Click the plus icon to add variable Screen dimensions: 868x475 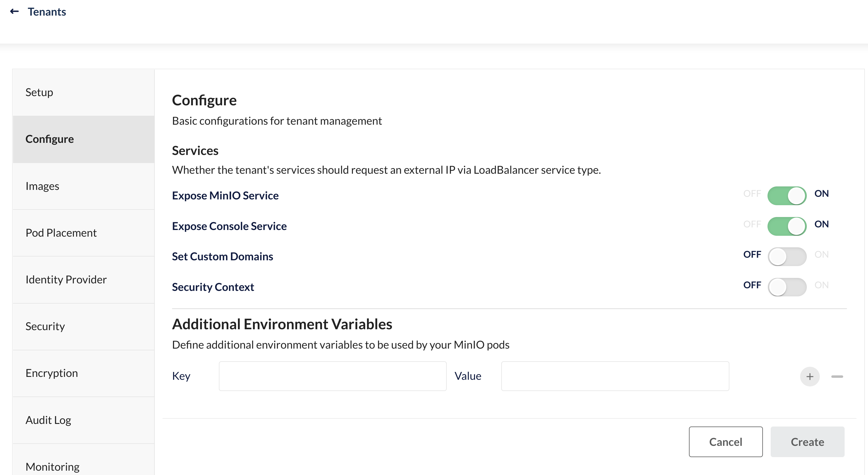pos(810,376)
